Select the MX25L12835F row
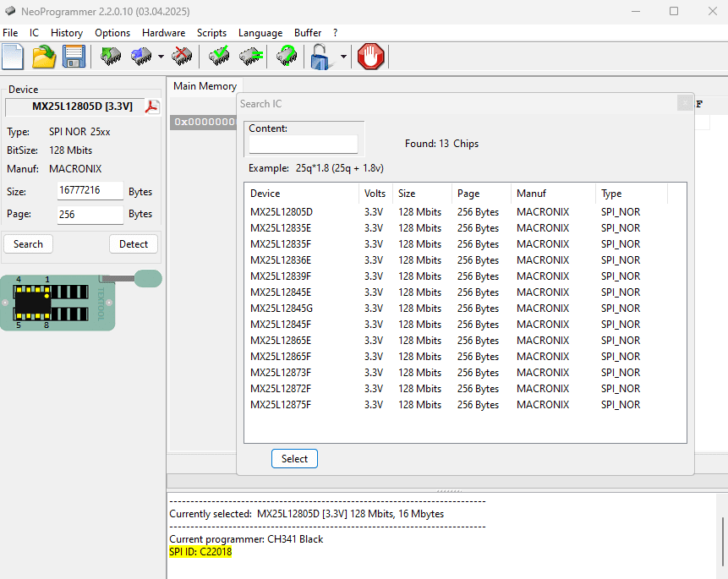 pos(465,244)
